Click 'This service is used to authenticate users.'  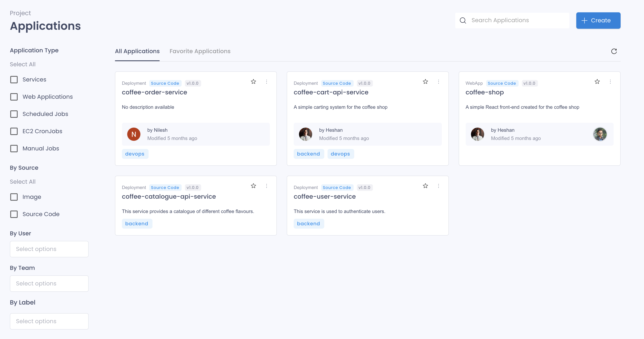[x=339, y=212]
